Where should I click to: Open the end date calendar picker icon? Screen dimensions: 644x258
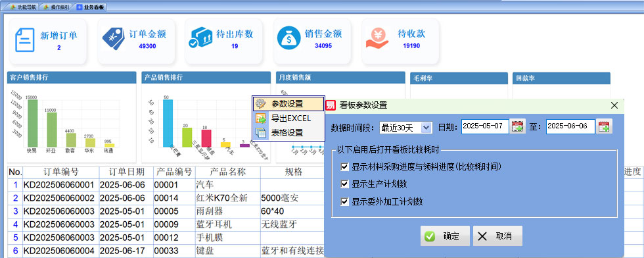[x=604, y=127]
